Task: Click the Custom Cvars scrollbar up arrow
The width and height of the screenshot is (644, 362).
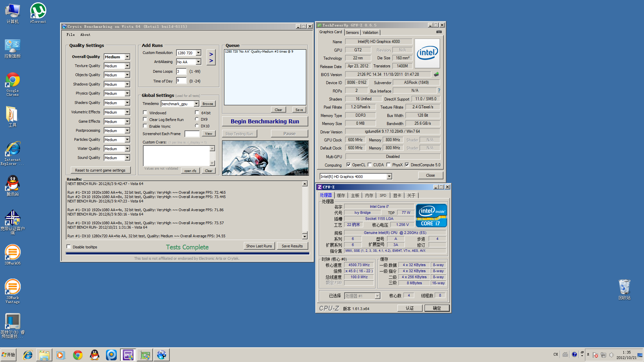Action: [x=212, y=148]
